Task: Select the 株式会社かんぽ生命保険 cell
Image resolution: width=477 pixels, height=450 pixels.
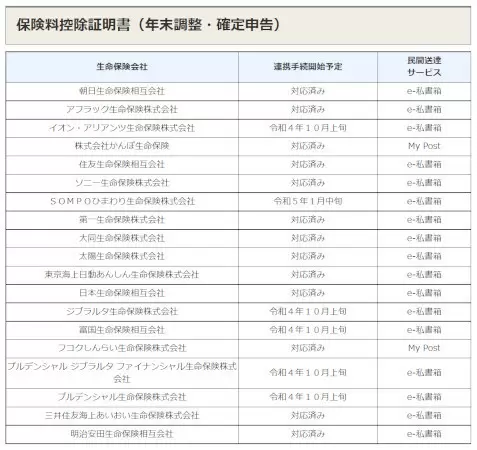Action: tap(122, 146)
